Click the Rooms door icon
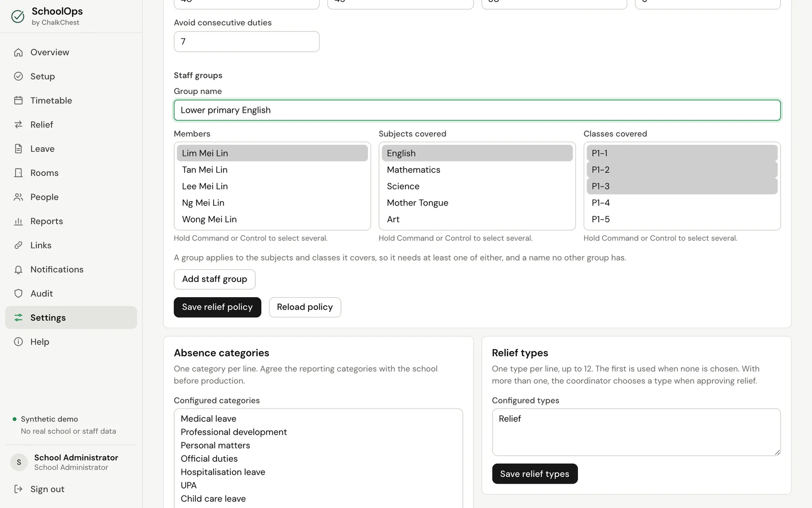This screenshot has width=812, height=508. (18, 173)
